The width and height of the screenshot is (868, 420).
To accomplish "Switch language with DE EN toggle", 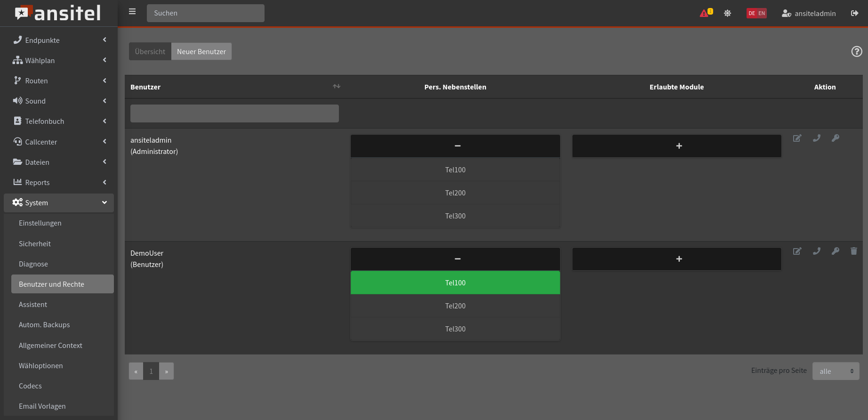I will (756, 13).
